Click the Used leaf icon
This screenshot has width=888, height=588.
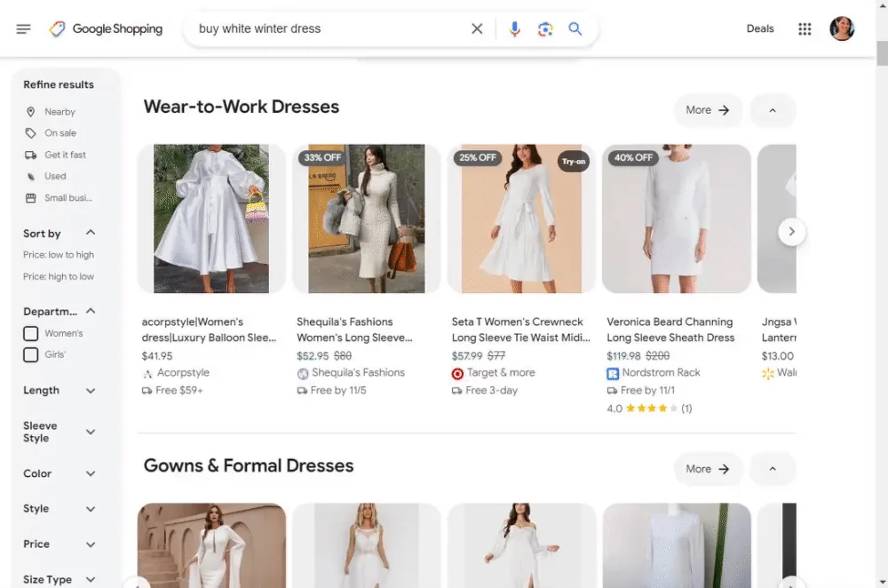point(30,177)
